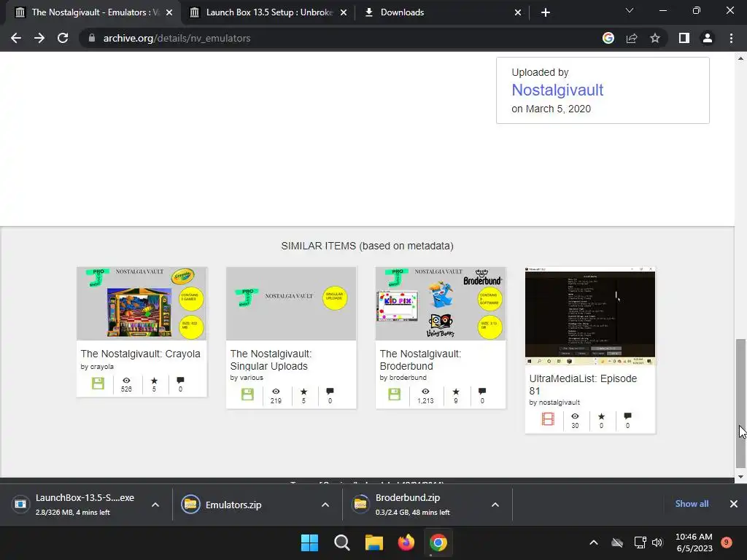Open the Singular Uploads item thumbnail
Image resolution: width=747 pixels, height=560 pixels.
click(291, 303)
